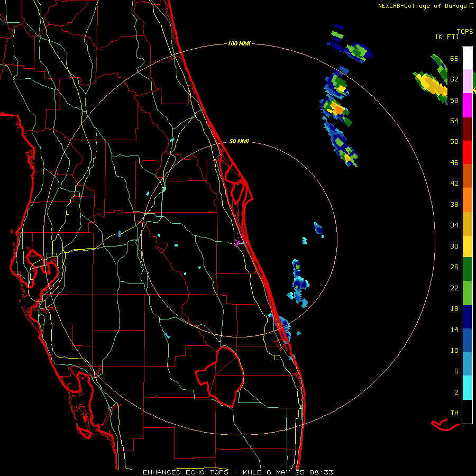Click the yellow swatch near 30
The height and width of the screenshot is (476, 476).
point(467,246)
